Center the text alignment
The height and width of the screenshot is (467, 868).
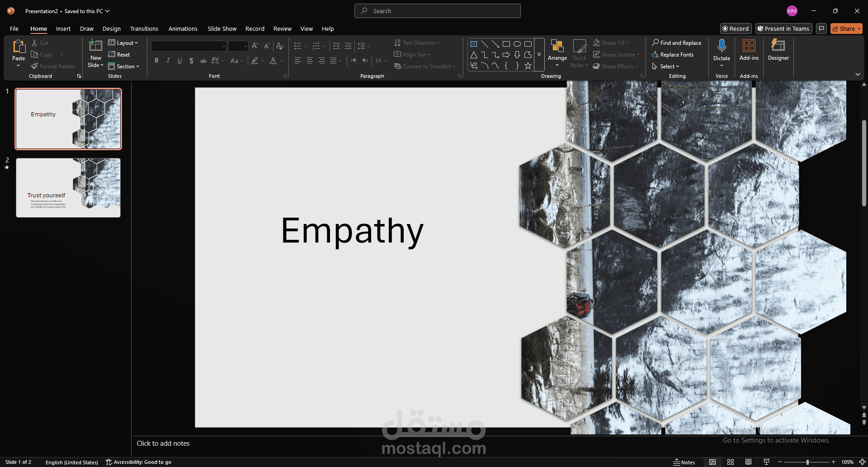[x=310, y=60]
